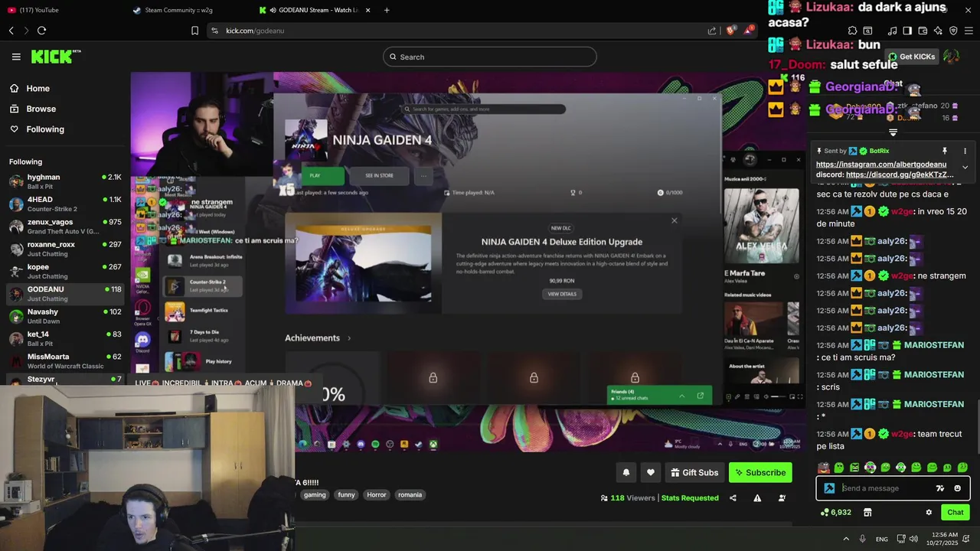This screenshot has height=551, width=980.
Task: Open the browser main menu
Action: click(x=969, y=31)
